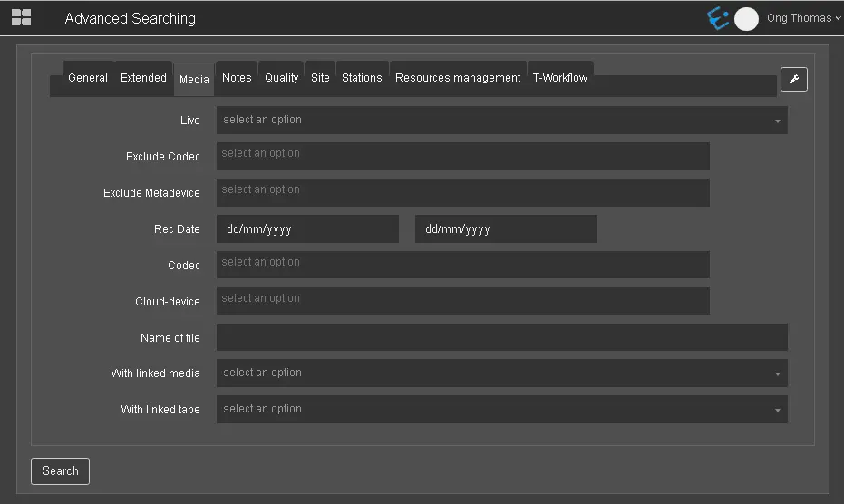The width and height of the screenshot is (844, 504).
Task: Click the blue logo icon in header
Action: (x=718, y=19)
